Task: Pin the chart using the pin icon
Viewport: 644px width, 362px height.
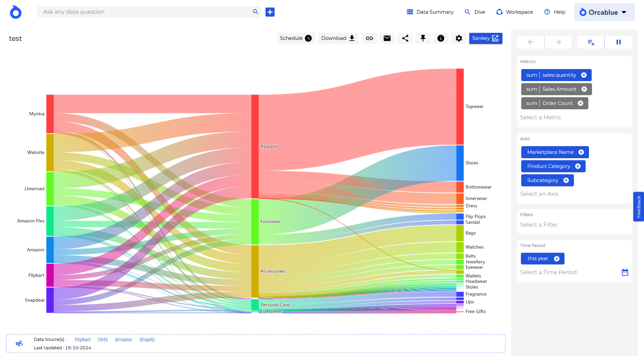Action: point(423,38)
